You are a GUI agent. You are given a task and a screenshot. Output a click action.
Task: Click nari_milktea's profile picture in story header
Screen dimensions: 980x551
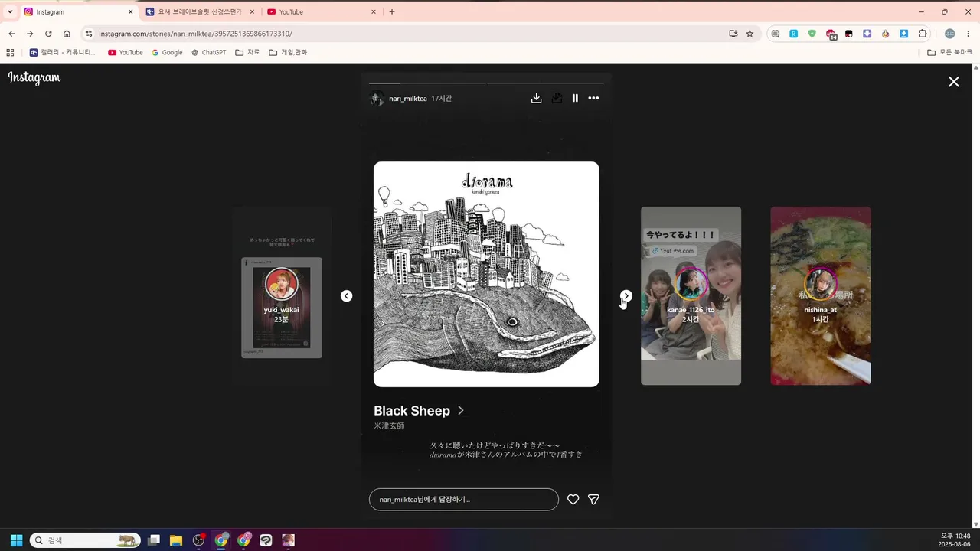377,98
